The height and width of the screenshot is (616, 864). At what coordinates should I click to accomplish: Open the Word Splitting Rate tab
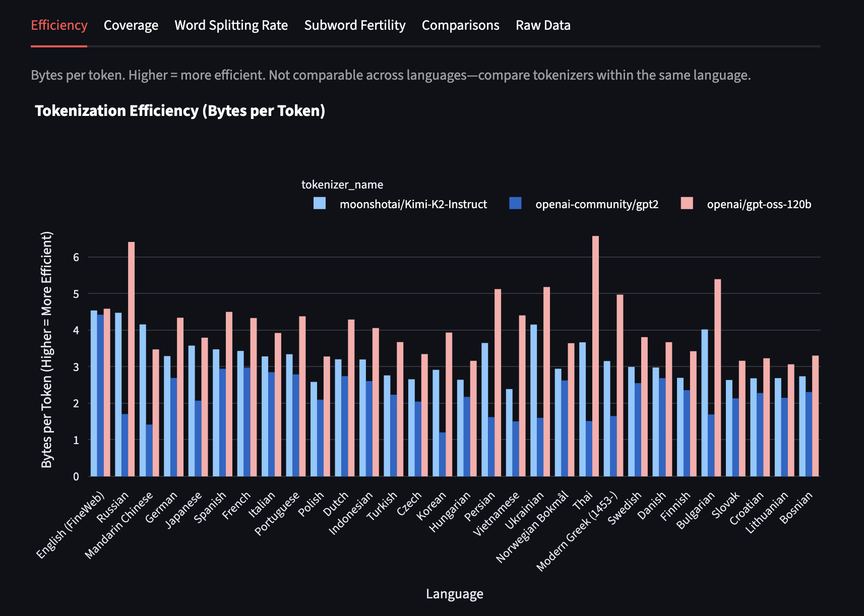pos(231,25)
